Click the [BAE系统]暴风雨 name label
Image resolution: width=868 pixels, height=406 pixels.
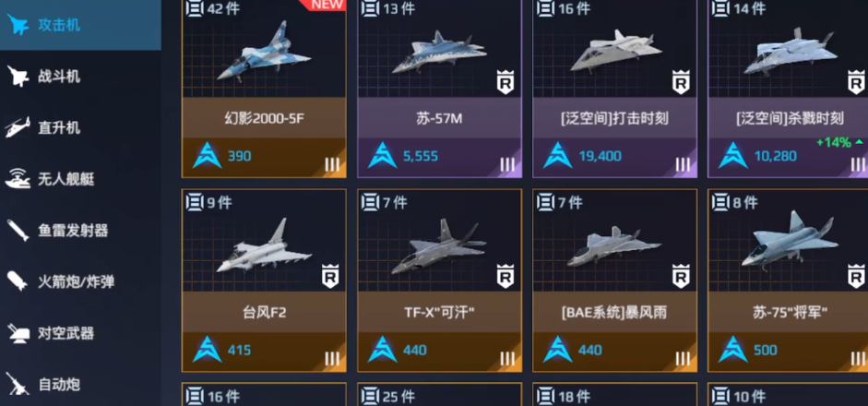pyautogui.click(x=614, y=313)
